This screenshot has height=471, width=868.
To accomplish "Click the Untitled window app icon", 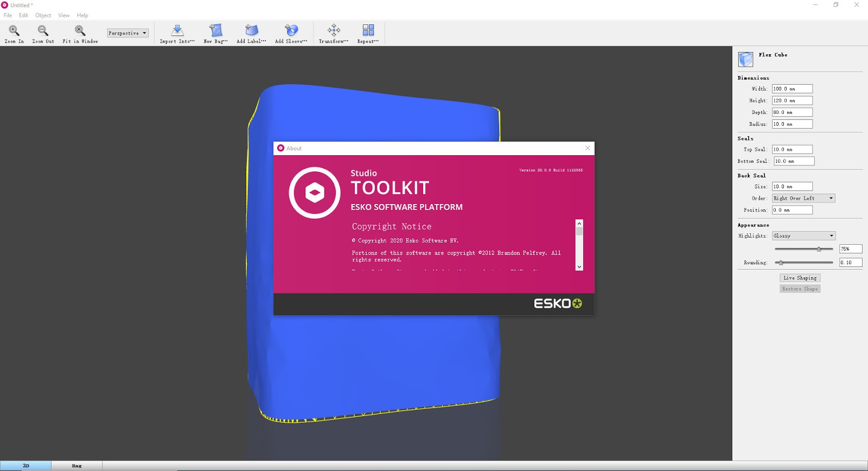I will coord(5,5).
